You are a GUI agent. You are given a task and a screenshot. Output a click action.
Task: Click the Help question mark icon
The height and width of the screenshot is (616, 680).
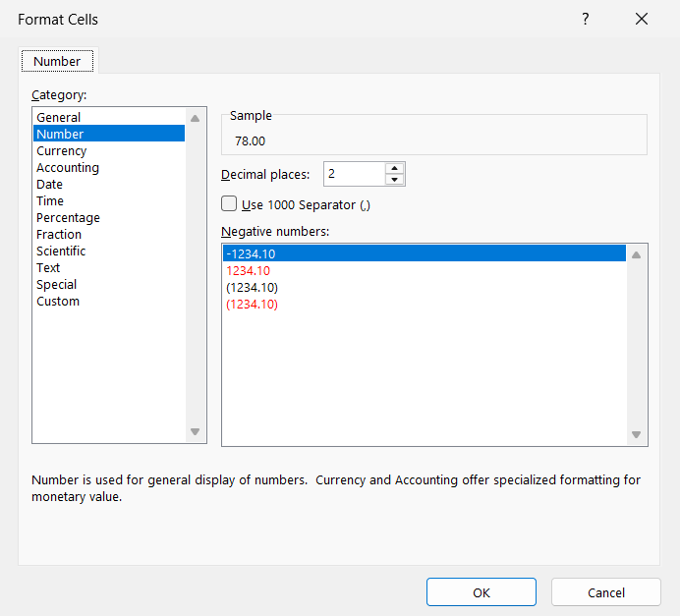pos(585,19)
